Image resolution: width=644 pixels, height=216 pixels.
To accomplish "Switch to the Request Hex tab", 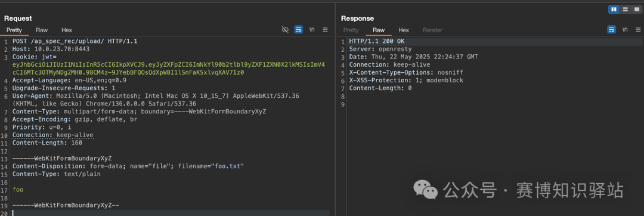I will point(67,30).
